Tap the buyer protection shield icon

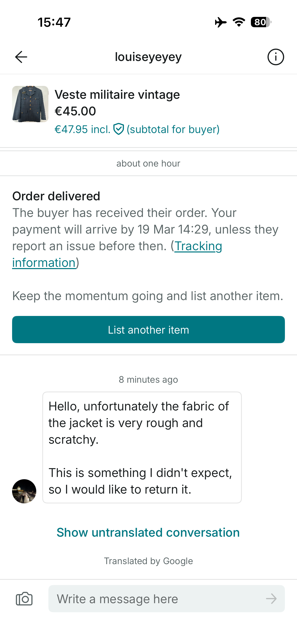click(118, 129)
